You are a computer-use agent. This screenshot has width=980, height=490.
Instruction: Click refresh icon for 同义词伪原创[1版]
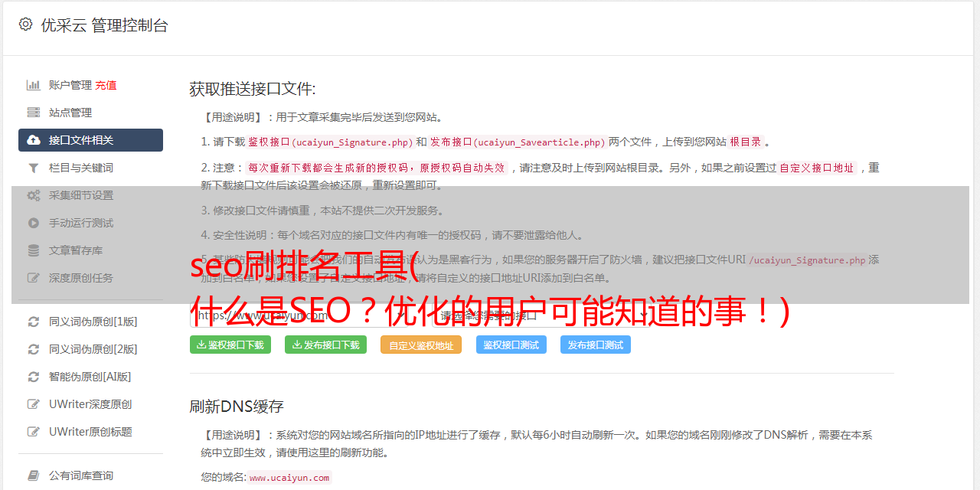pos(34,322)
